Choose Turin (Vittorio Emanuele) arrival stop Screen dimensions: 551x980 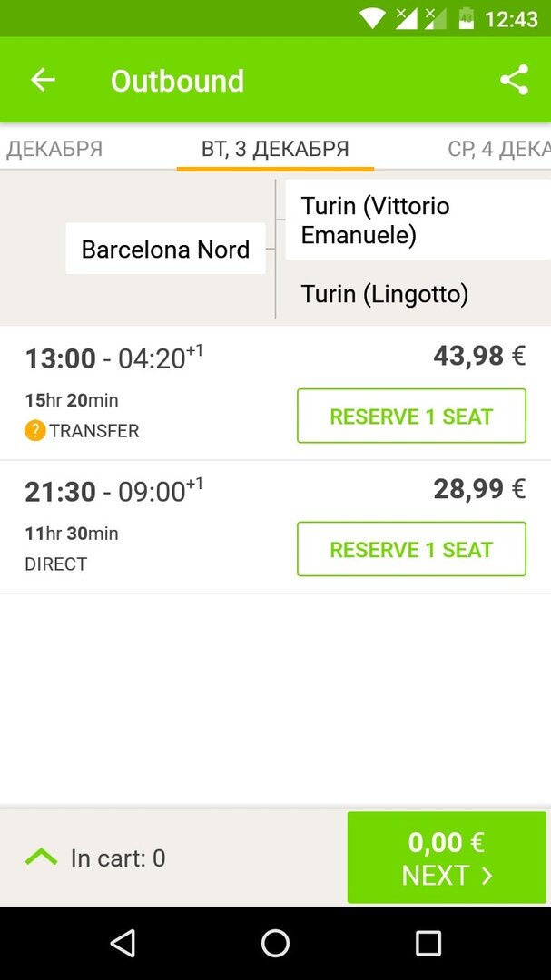[375, 220]
